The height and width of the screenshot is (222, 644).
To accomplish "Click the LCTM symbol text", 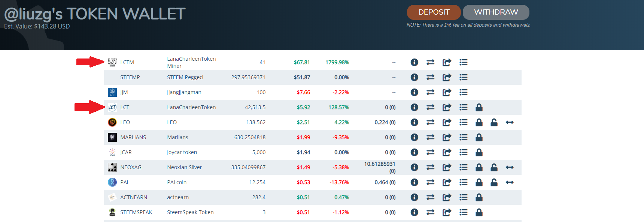I will pos(127,62).
